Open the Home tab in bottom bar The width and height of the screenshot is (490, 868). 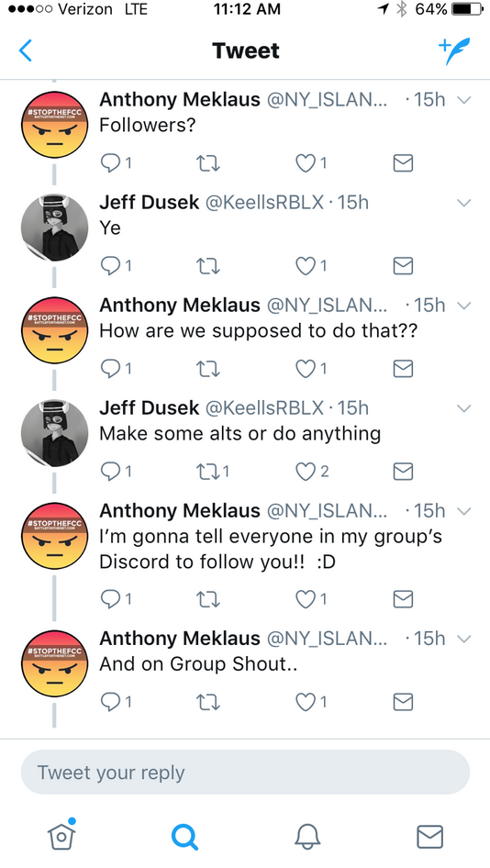61,835
